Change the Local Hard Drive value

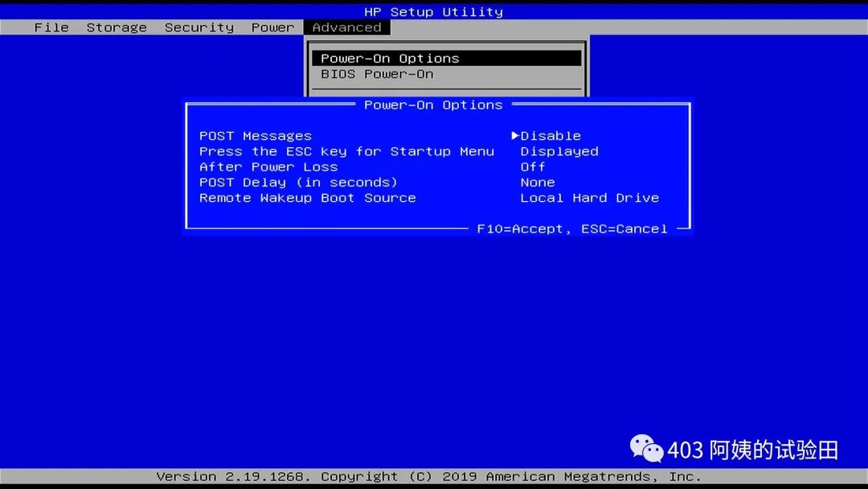tap(590, 198)
